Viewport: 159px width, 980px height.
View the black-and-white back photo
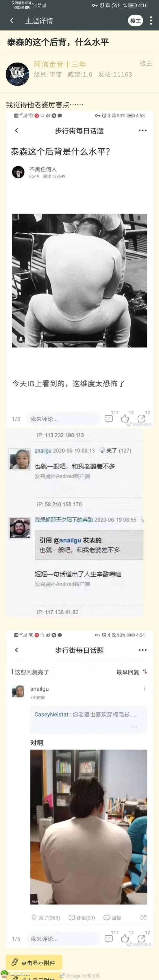click(x=79, y=280)
